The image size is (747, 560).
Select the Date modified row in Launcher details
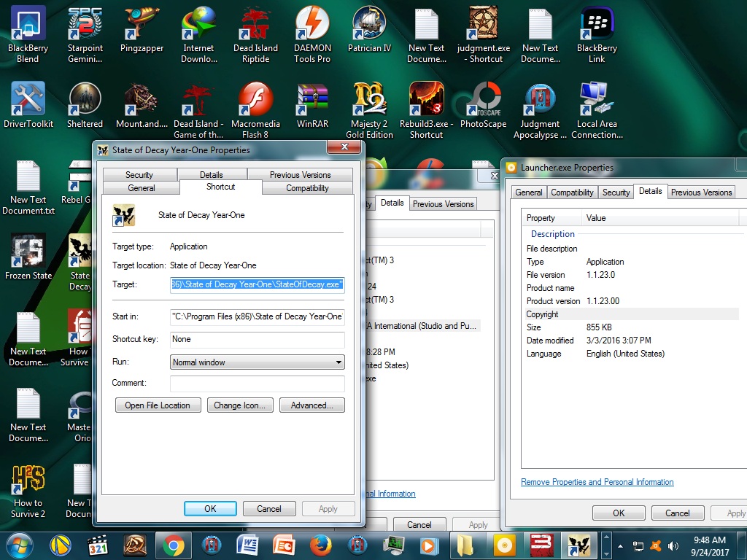coord(632,341)
